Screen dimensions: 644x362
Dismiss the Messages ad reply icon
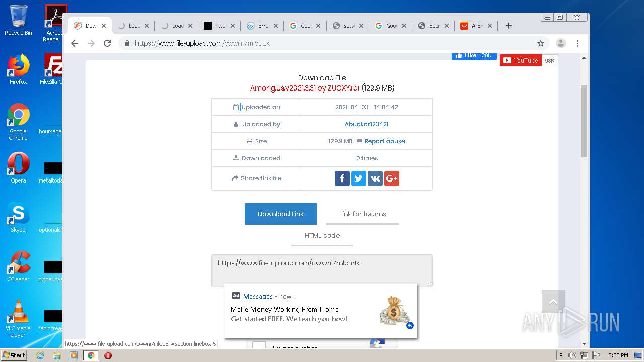click(410, 326)
